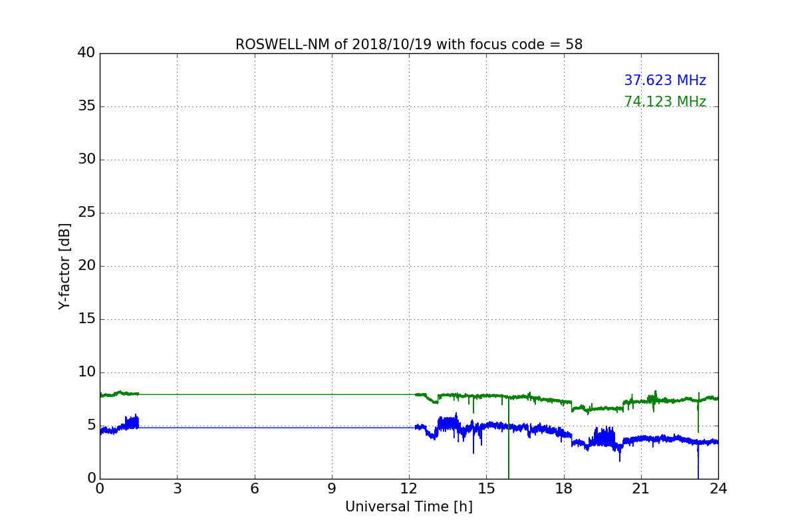The width and height of the screenshot is (798, 532).
Task: Click x-axis tick label '9'
Action: [x=332, y=489]
